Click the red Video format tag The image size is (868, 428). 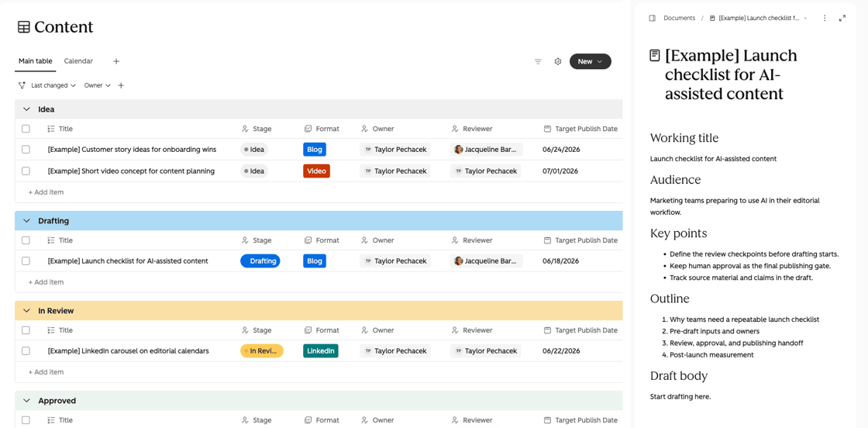pyautogui.click(x=317, y=171)
